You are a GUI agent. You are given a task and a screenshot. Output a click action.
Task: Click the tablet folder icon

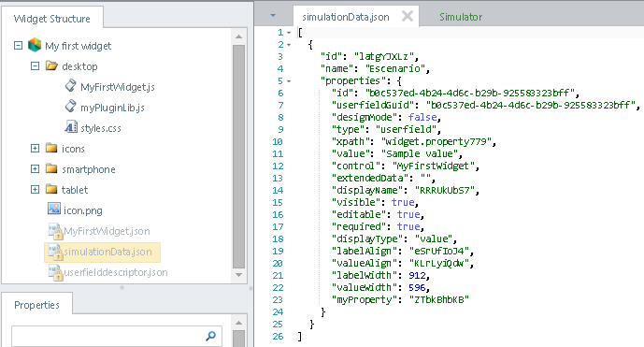[x=51, y=189]
